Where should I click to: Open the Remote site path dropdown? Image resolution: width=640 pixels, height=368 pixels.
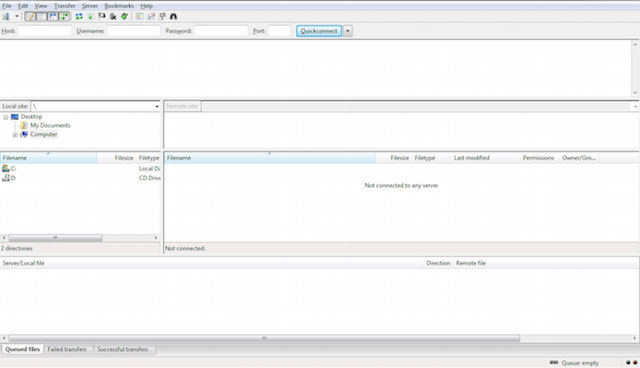(636, 106)
